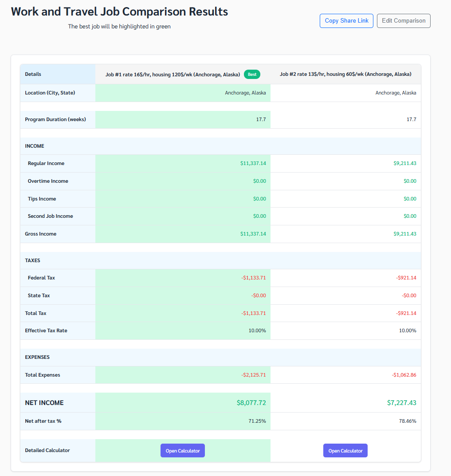Select Job #2 expenses -$1,062.86
Viewport: 451px width, 476px height.
click(x=404, y=375)
